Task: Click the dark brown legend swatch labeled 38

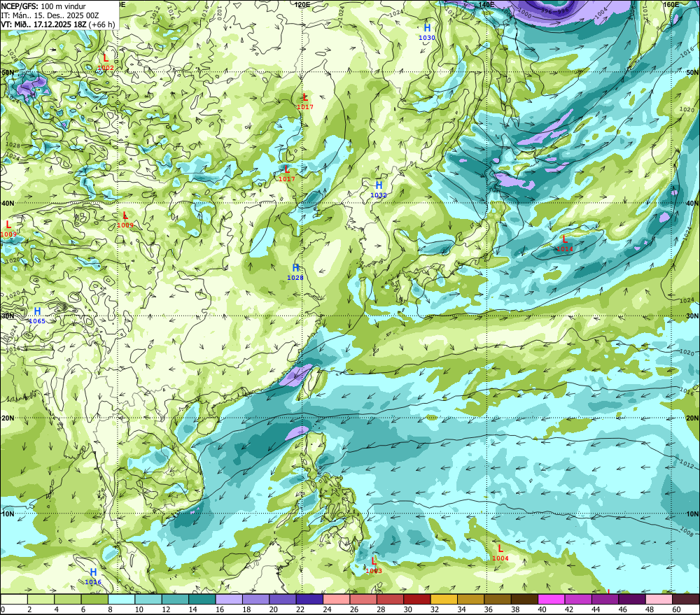Action: point(524,599)
